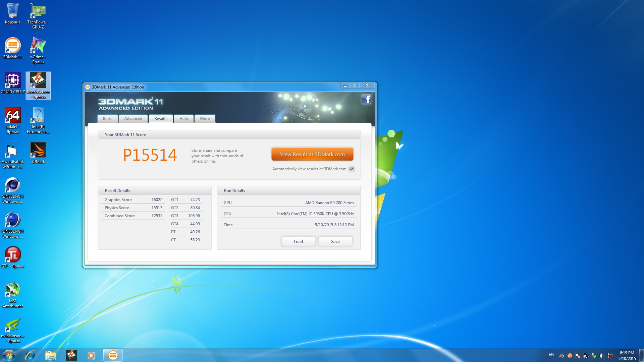Viewport: 644px width, 362px height.
Task: Select the 3DMark 11 desktop shortcut
Action: pos(13,48)
